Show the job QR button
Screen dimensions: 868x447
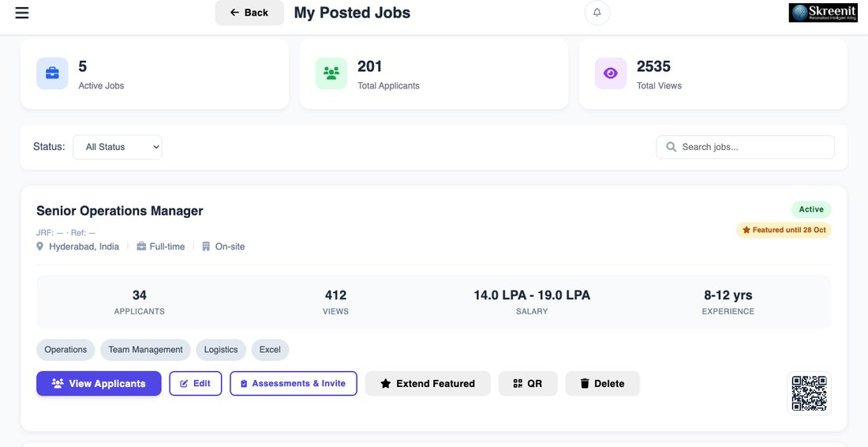[x=528, y=383]
